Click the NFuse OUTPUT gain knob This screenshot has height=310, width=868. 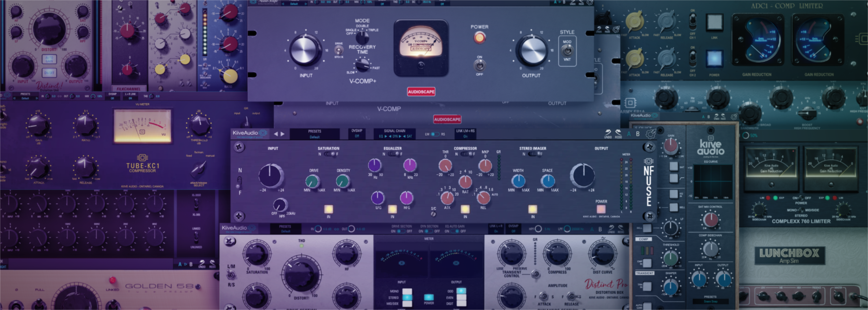(x=582, y=175)
